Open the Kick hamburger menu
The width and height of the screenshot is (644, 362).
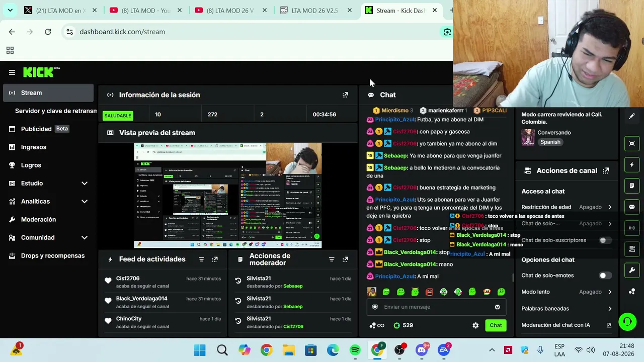click(12, 72)
